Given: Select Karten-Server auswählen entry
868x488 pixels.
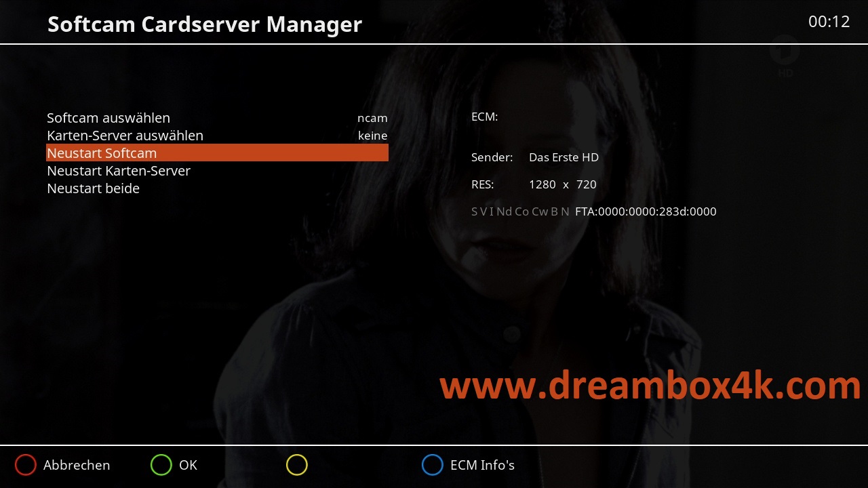Looking at the screenshot, I should coord(217,135).
